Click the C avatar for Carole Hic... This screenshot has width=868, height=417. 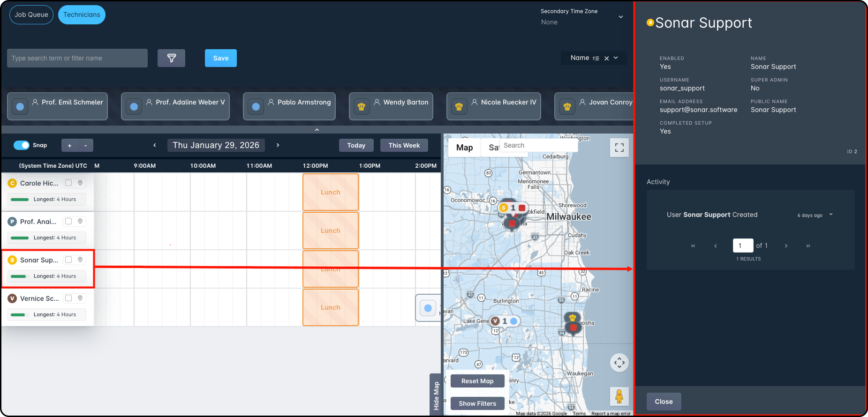click(13, 183)
